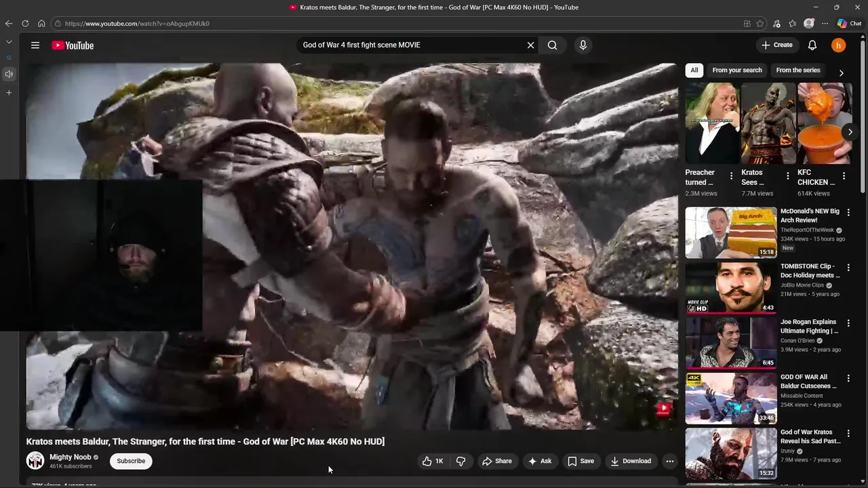
Task: Open options for TOMBSTONE Clip video
Action: point(848,268)
